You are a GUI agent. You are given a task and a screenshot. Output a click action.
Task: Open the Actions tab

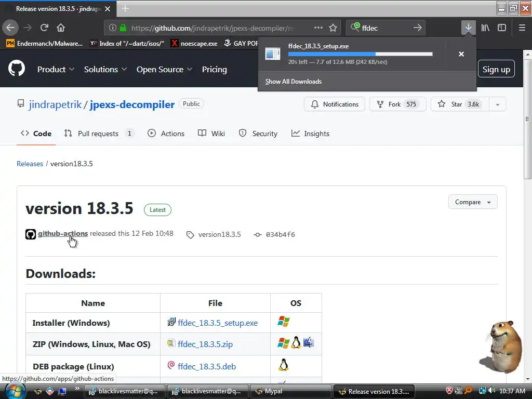pos(166,134)
